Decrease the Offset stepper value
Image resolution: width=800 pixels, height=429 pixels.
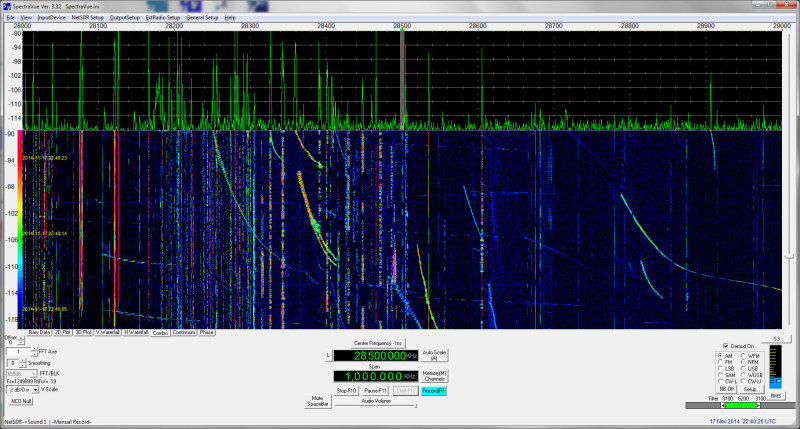[21, 344]
